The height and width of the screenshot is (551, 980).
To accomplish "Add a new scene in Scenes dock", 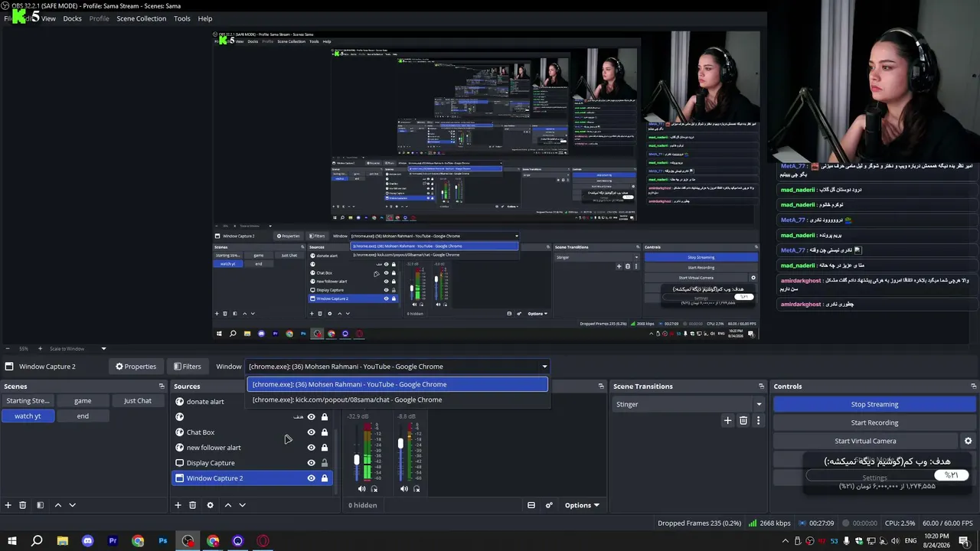I will (8, 505).
